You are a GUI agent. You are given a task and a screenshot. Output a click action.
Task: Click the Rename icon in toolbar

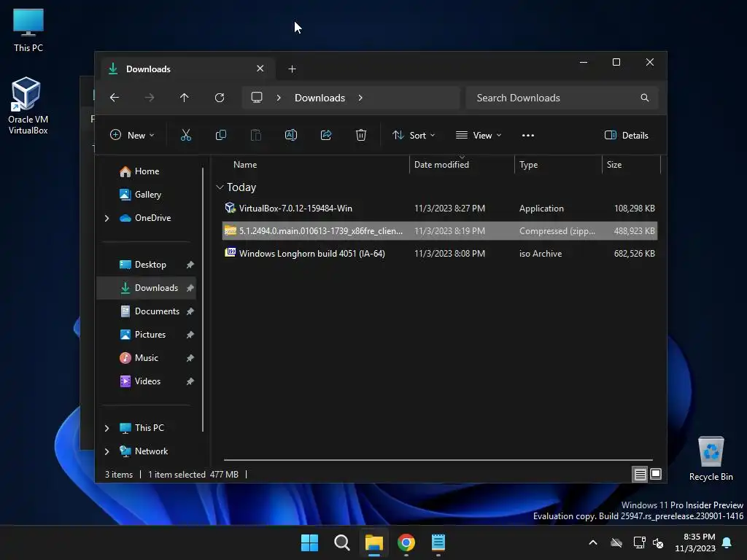[x=290, y=135]
